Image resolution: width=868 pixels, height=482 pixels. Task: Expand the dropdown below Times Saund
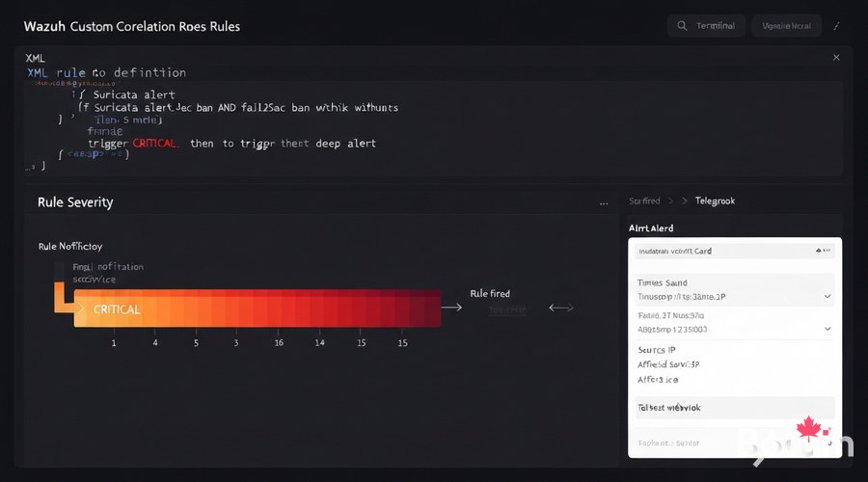click(x=827, y=329)
